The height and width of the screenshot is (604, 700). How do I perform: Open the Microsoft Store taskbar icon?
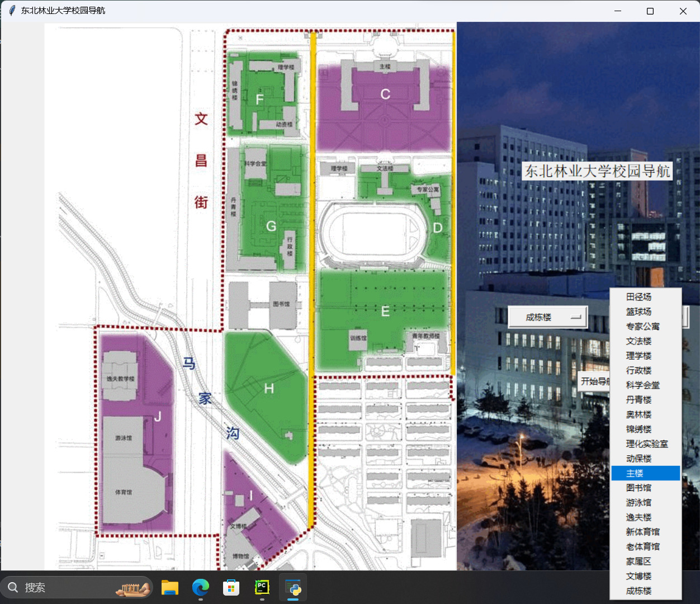[x=231, y=587]
